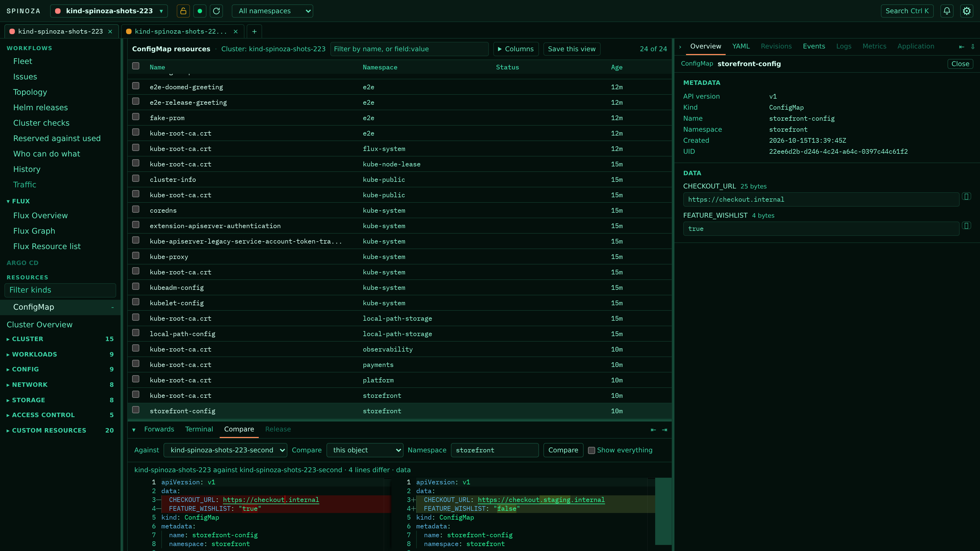Screen dimensions: 980x551
Task: Toggle the select-all checkbox in table header
Action: (x=136, y=66)
